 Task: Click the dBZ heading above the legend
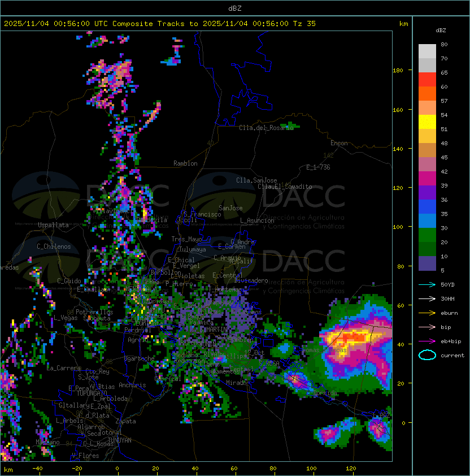coord(441,31)
